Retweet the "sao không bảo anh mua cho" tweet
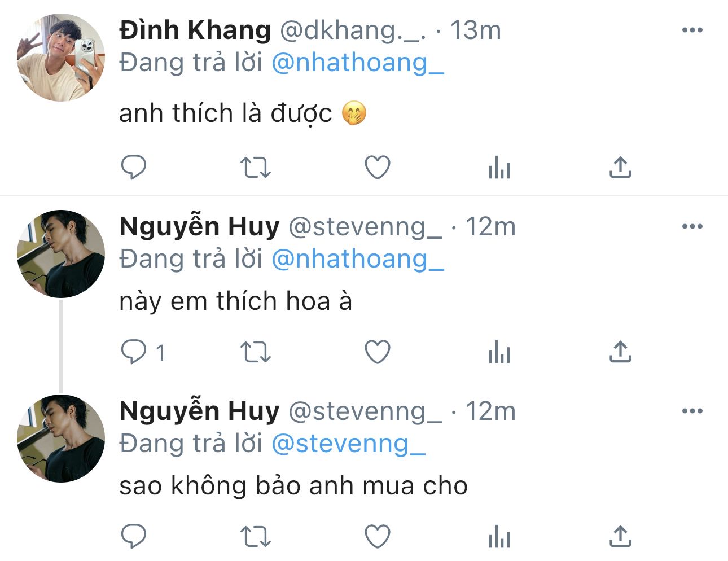The image size is (728, 561). pyautogui.click(x=255, y=536)
